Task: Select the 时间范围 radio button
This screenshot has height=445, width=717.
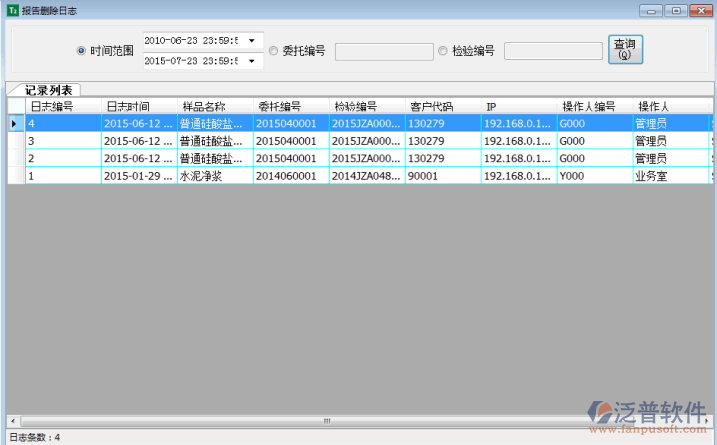Action: tap(81, 51)
